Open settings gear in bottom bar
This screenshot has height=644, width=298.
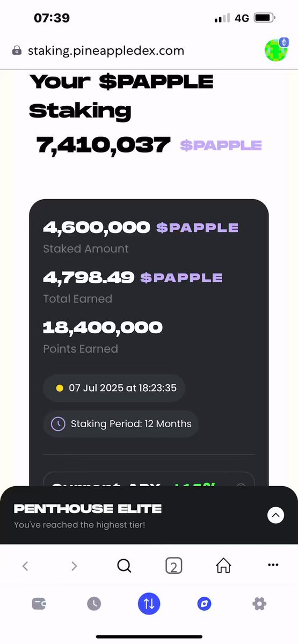click(x=259, y=604)
